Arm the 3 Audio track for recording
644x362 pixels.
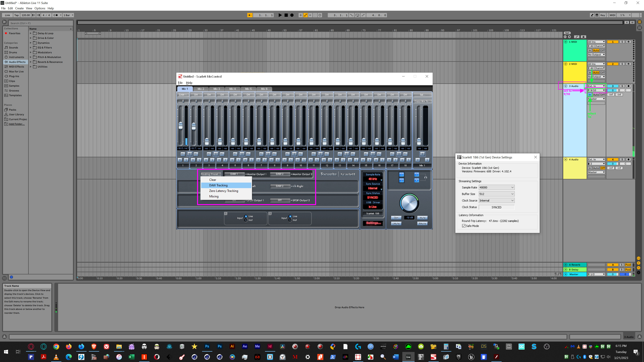pyautogui.click(x=629, y=86)
